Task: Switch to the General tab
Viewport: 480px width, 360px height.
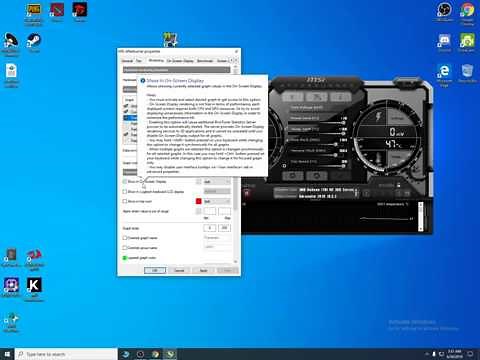Action: point(127,61)
